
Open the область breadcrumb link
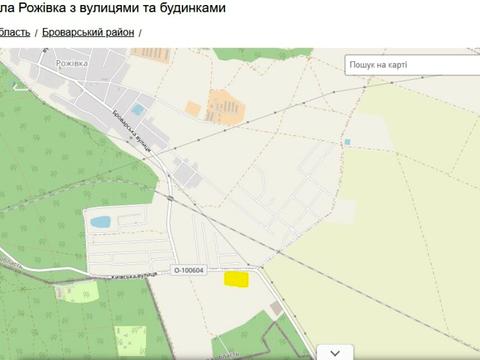click(15, 32)
